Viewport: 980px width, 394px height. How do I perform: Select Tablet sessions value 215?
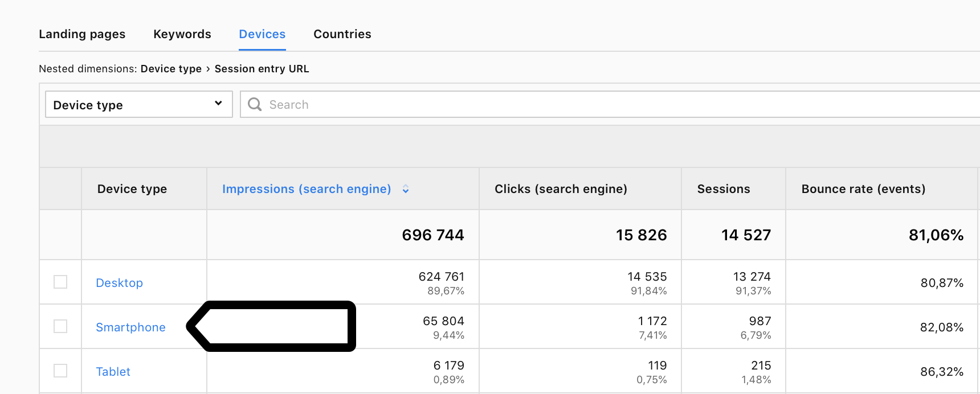(x=761, y=366)
